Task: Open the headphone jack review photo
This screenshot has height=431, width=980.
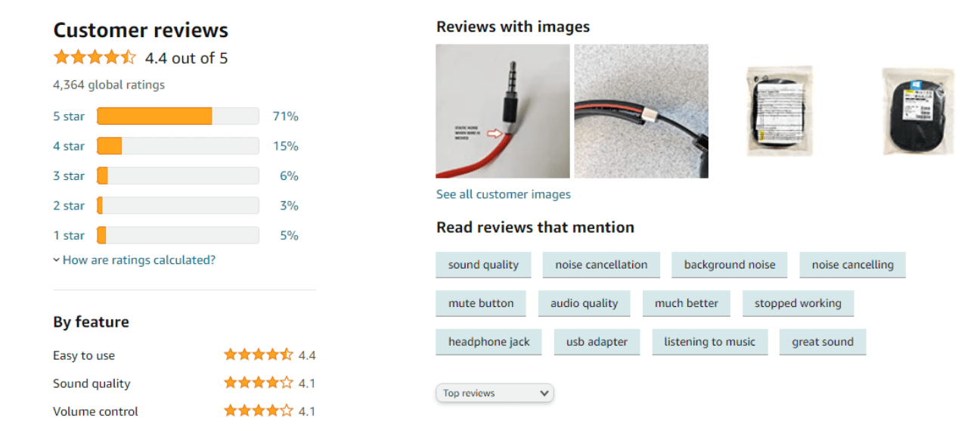Action: [503, 111]
